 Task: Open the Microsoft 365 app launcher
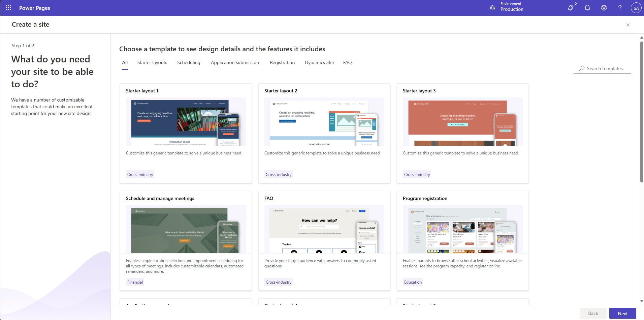click(x=8, y=7)
